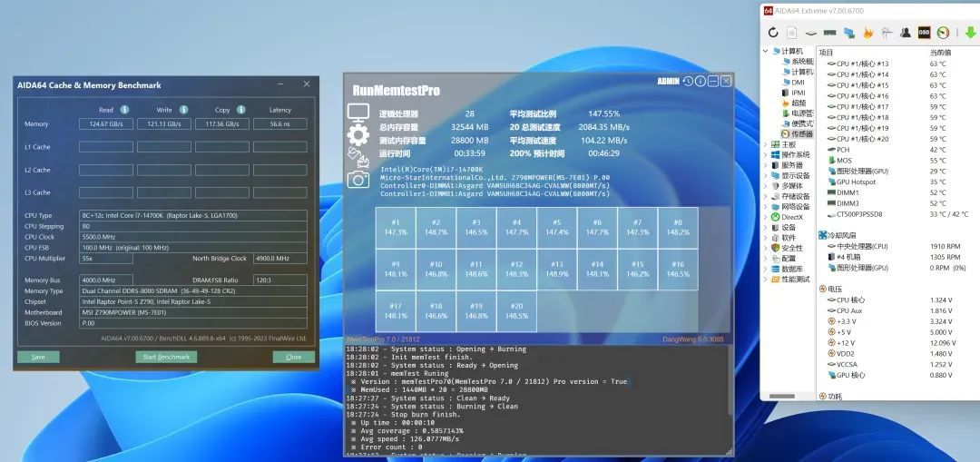Click the Refresh icon in AIDA64 Extreme toolbar
Image resolution: width=980 pixels, height=462 pixels.
coord(773,33)
